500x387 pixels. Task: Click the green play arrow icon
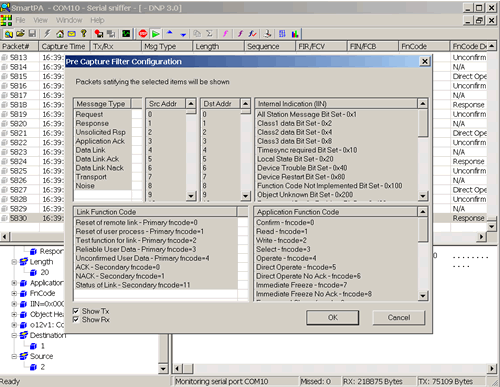(155, 34)
